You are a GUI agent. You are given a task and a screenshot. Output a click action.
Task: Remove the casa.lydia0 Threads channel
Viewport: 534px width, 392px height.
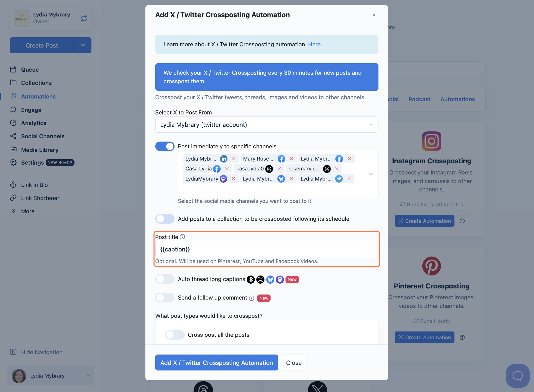click(x=279, y=169)
